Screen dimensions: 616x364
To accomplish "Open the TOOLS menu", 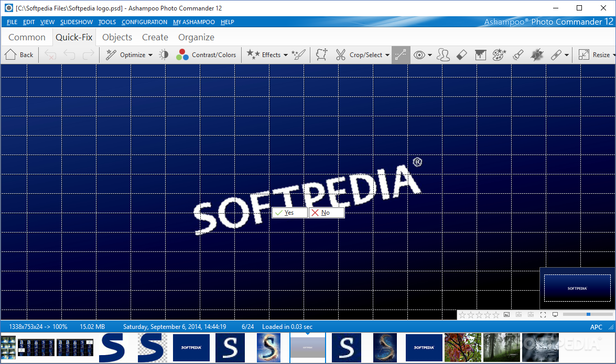I will pos(107,22).
